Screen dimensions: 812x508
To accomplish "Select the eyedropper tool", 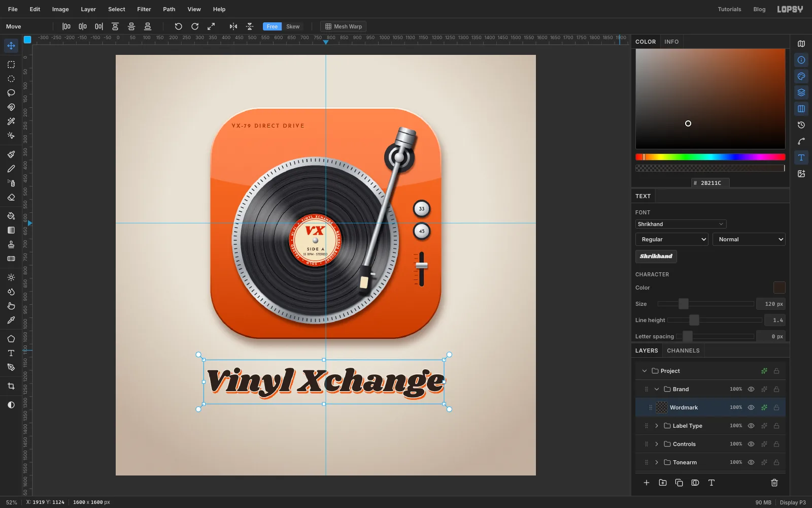I will pyautogui.click(x=11, y=320).
